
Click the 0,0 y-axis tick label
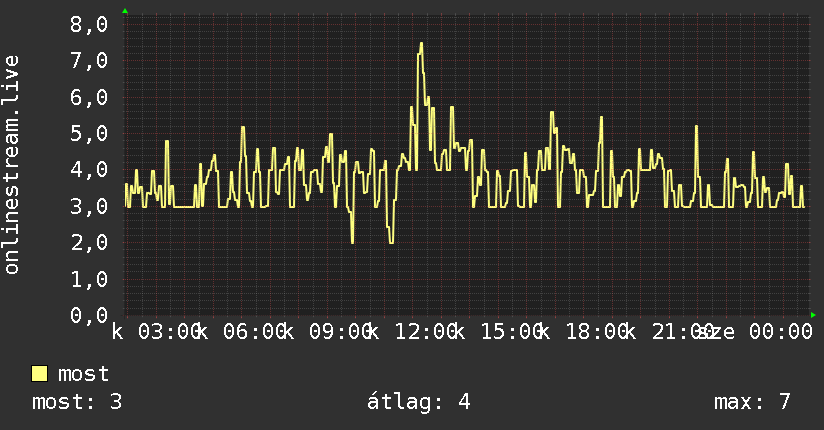[x=89, y=315]
